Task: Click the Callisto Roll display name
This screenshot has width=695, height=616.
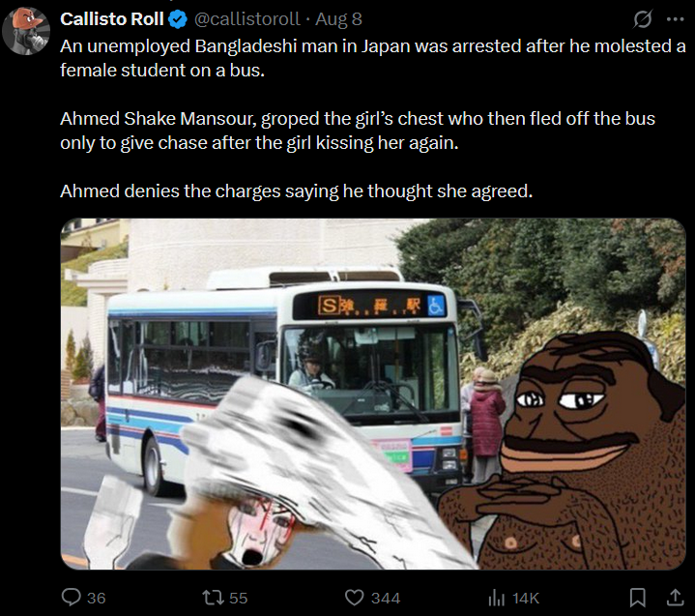Action: 112,19
